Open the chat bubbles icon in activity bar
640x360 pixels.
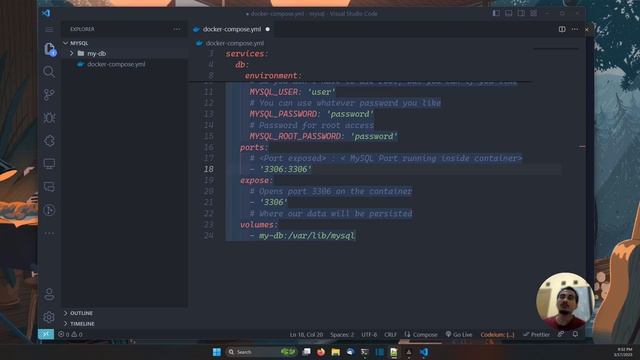[x=49, y=187]
